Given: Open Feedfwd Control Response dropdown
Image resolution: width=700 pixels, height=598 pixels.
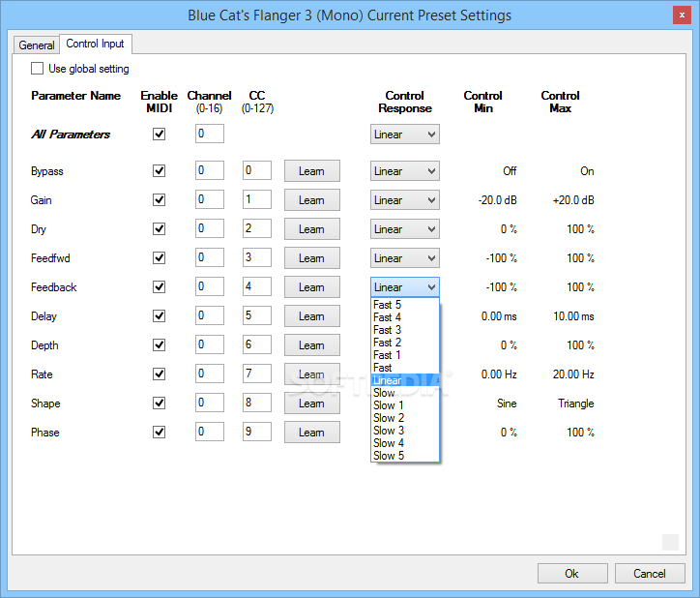Looking at the screenshot, I should 405,258.
